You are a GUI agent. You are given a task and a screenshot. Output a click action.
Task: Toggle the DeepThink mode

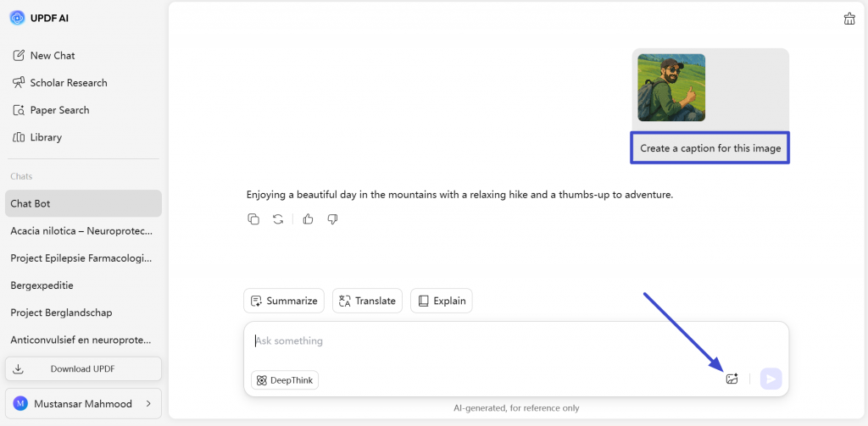[285, 380]
